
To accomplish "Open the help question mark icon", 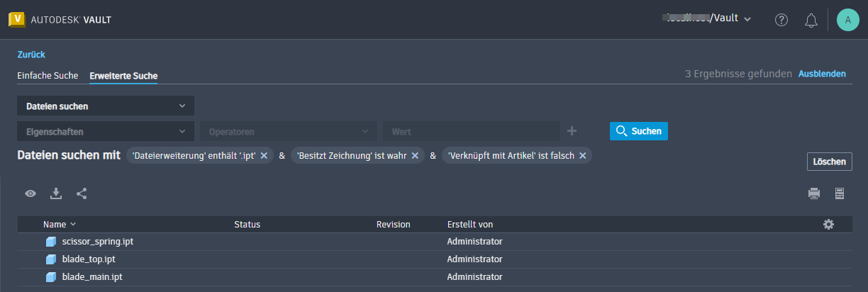I will [781, 20].
